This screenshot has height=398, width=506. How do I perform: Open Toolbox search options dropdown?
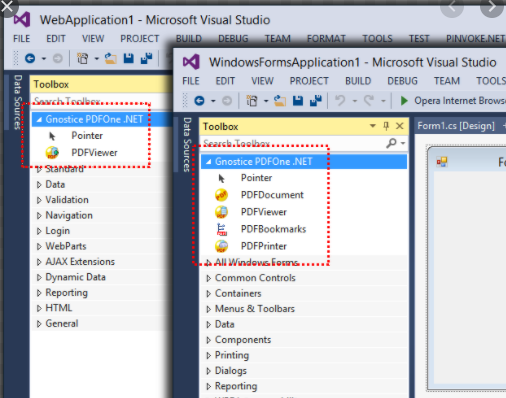pyautogui.click(x=403, y=144)
